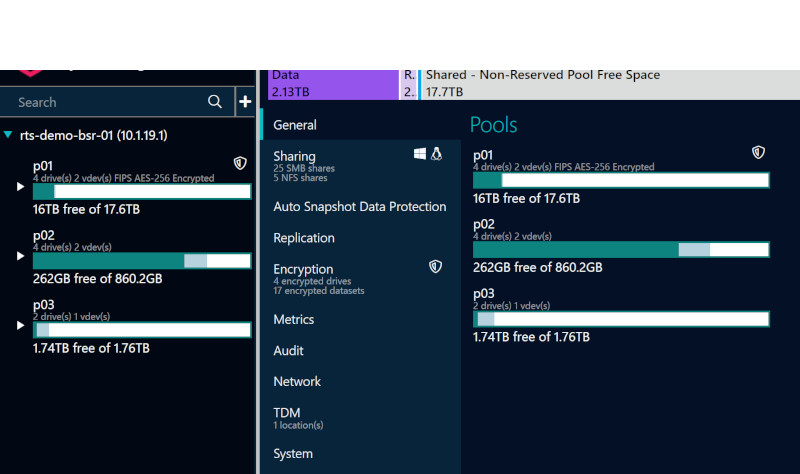Click the Pools heading
This screenshot has width=800, height=474.
(x=493, y=125)
